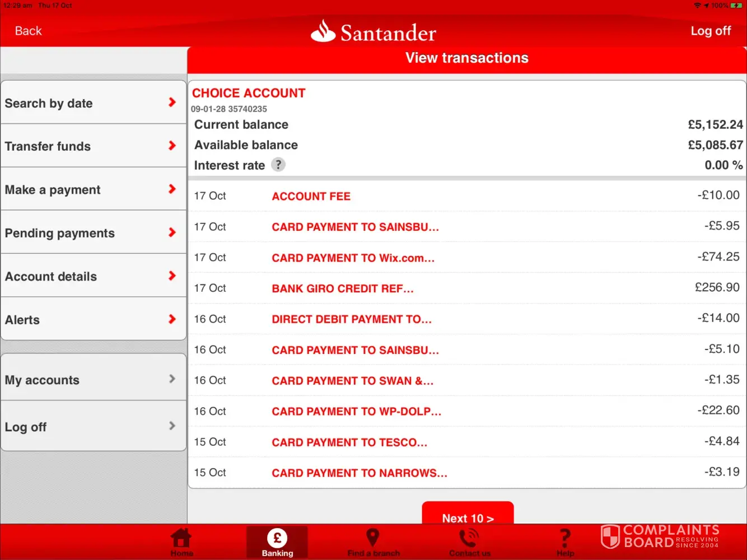The width and height of the screenshot is (747, 560).
Task: Choose Make a payment option
Action: coord(94,189)
